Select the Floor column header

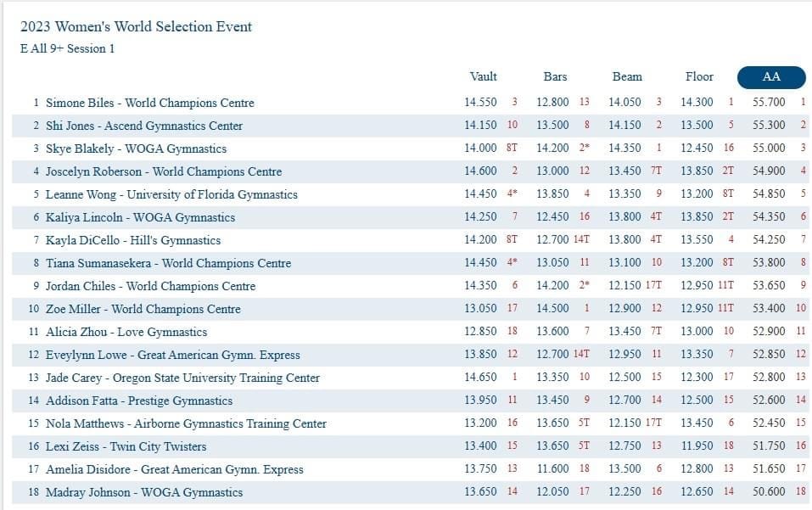click(699, 76)
